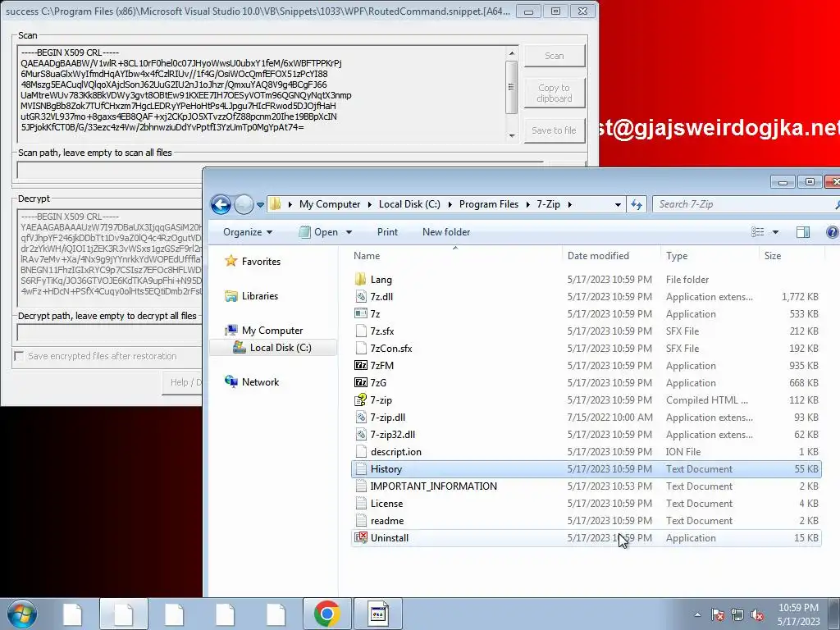The image size is (840, 630).
Task: Click Copy to clipboard in decryptor window
Action: [554, 94]
